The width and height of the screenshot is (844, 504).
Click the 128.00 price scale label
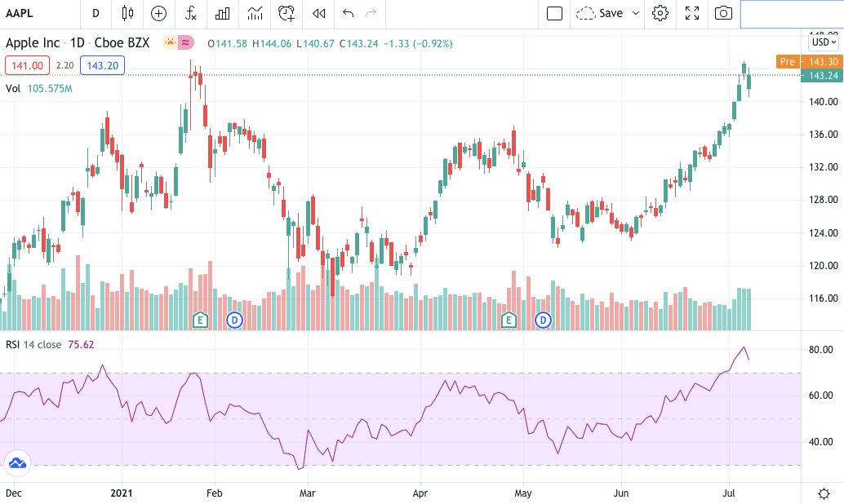tap(824, 200)
